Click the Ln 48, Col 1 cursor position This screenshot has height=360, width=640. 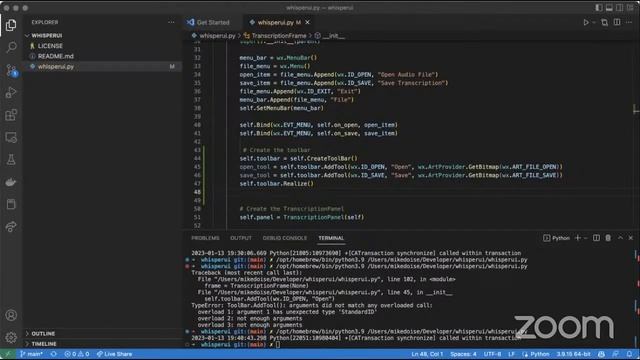pyautogui.click(x=427, y=354)
